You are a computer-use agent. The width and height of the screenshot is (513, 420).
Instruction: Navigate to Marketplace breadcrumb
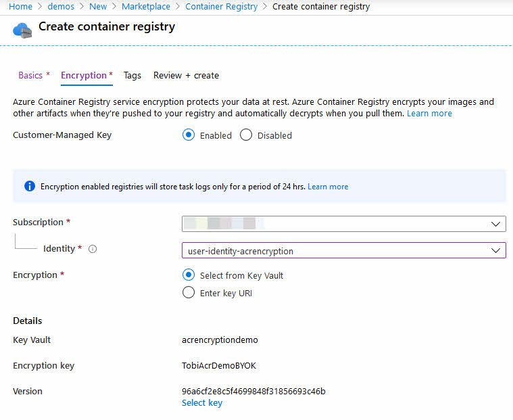coord(146,7)
